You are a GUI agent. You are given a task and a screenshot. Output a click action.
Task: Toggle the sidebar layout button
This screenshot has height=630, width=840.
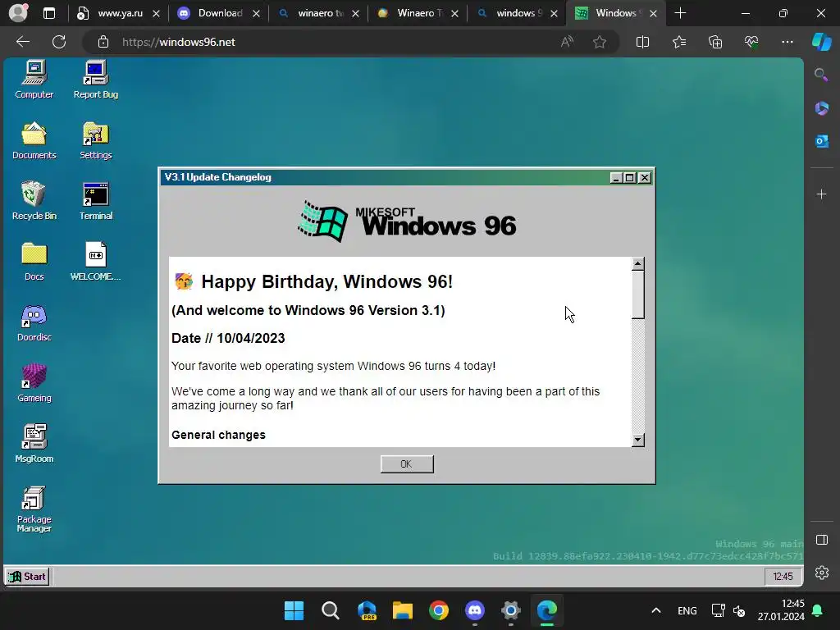tap(821, 540)
